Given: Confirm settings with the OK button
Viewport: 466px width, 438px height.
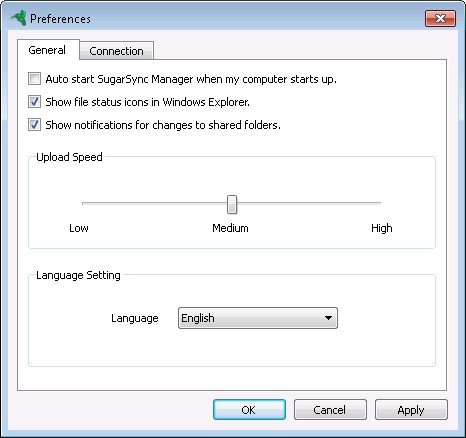Looking at the screenshot, I should 249,410.
